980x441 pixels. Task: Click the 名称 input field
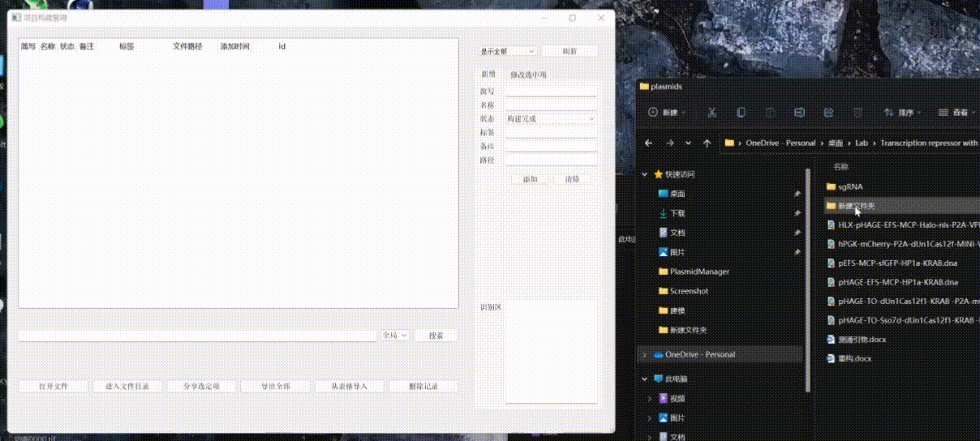pos(551,105)
